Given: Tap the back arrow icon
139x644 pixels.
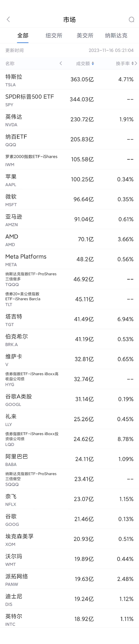Looking at the screenshot, I should (8, 19).
